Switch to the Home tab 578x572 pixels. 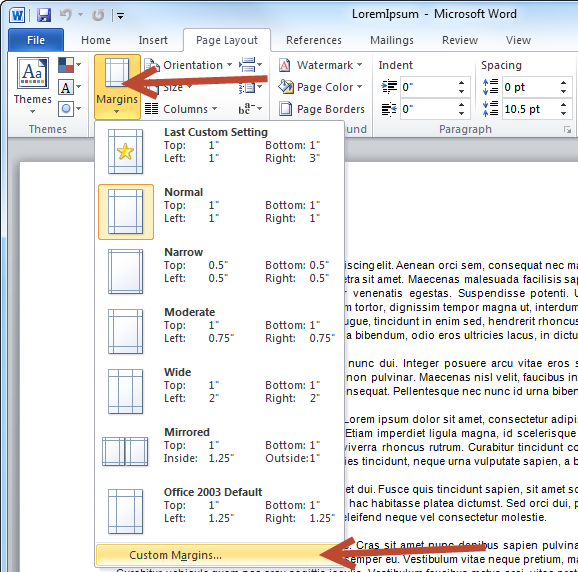pos(96,40)
